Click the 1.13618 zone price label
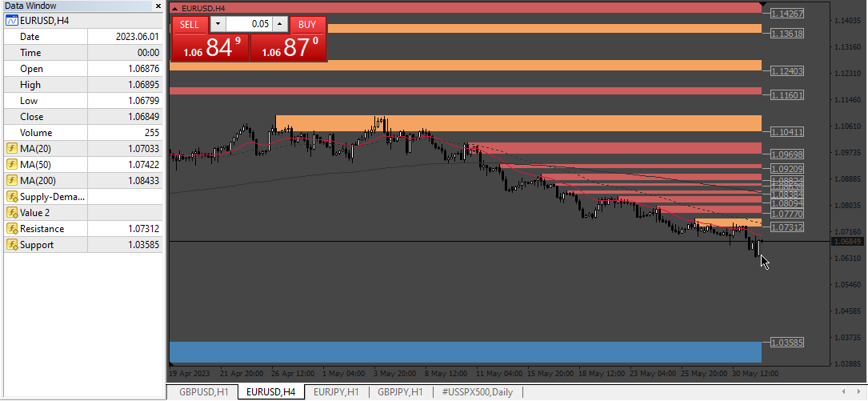The image size is (868, 401). 787,34
